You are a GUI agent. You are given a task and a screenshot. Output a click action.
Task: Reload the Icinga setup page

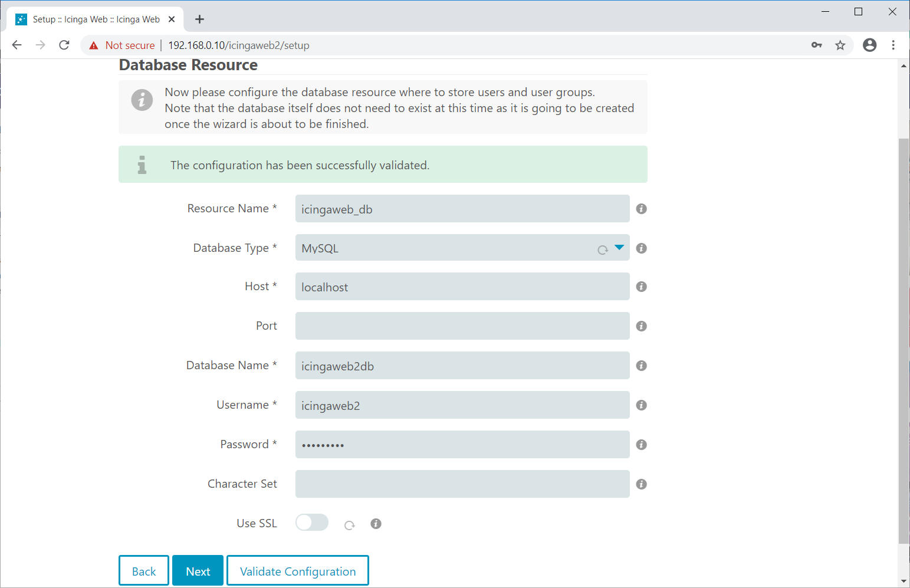click(x=64, y=45)
